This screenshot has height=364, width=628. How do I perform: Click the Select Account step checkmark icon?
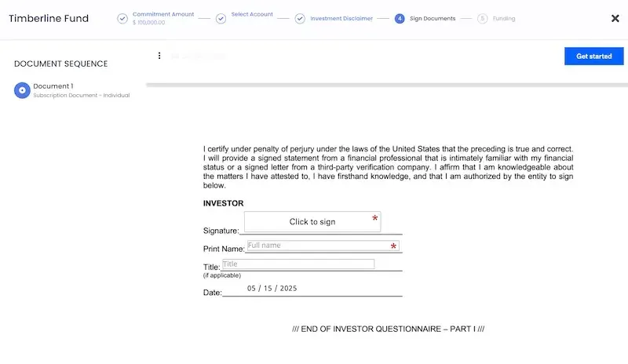pos(221,18)
